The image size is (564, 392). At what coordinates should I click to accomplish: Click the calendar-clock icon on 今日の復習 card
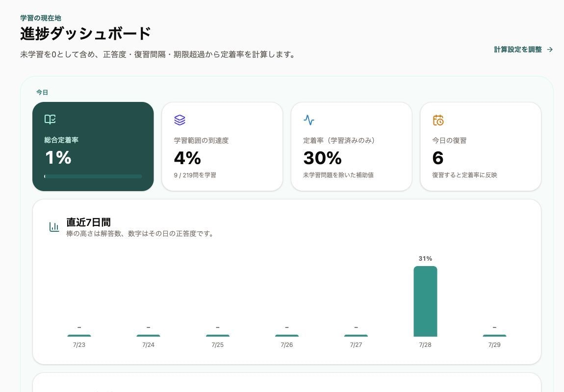click(x=438, y=120)
